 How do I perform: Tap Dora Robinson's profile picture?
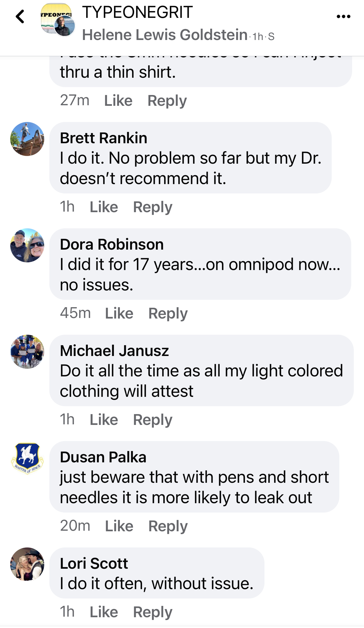(x=27, y=245)
